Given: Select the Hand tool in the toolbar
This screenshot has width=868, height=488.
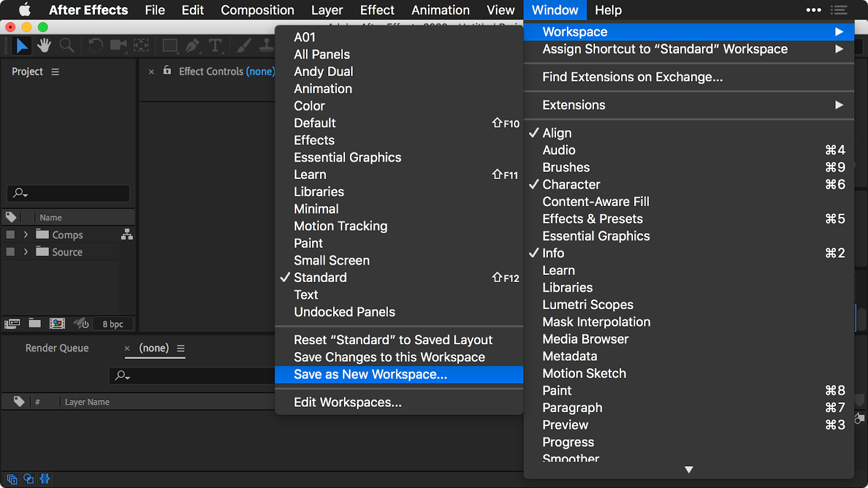Looking at the screenshot, I should click(44, 46).
